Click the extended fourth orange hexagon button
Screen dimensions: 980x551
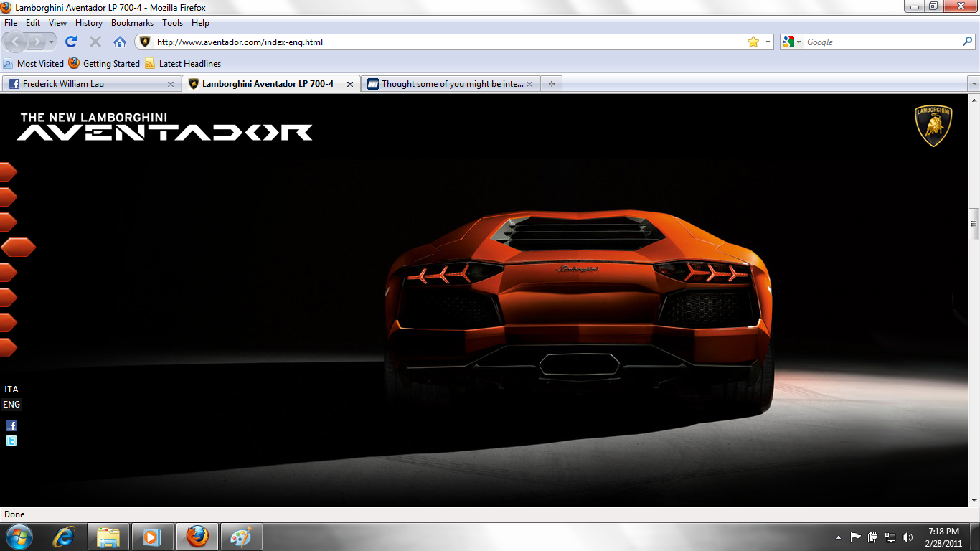[x=18, y=247]
